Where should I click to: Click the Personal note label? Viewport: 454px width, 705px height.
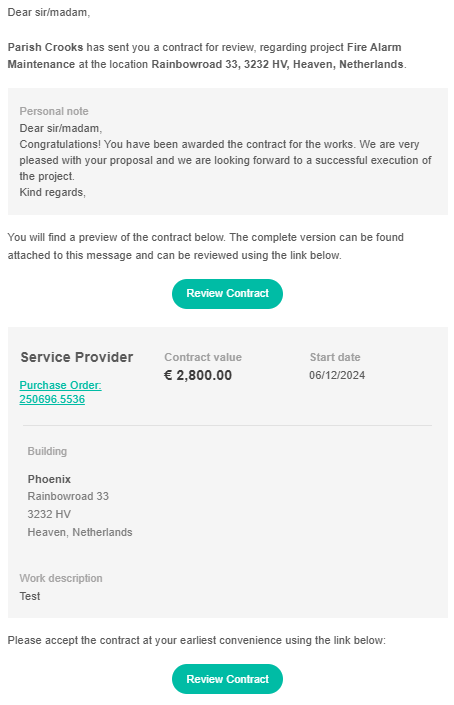[x=53, y=111]
